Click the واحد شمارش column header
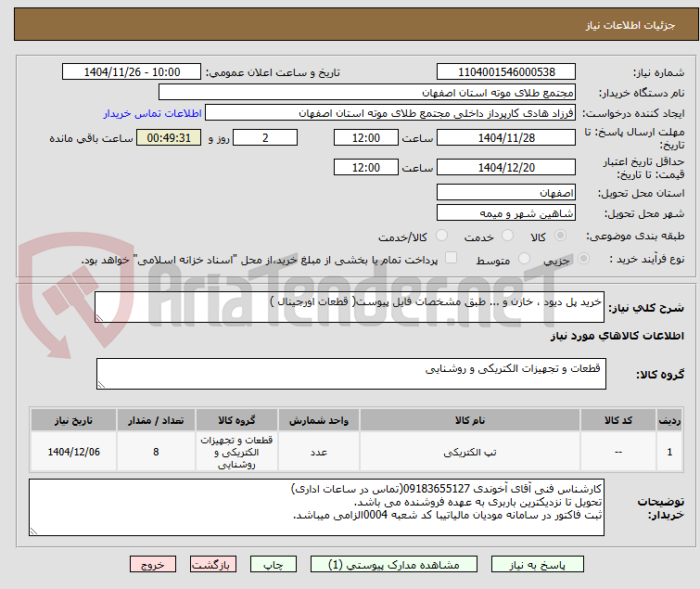Viewport: 700px width, 589px height. 319,420
